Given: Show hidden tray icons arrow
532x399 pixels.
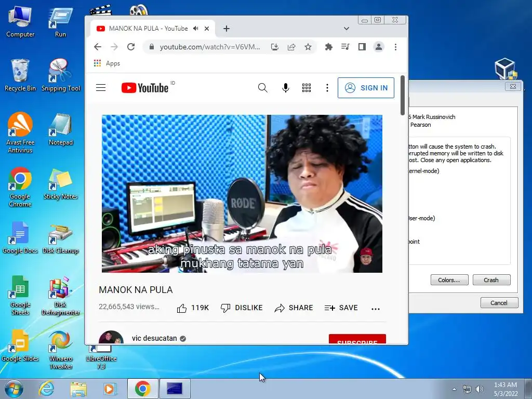Looking at the screenshot, I should pyautogui.click(x=454, y=389).
